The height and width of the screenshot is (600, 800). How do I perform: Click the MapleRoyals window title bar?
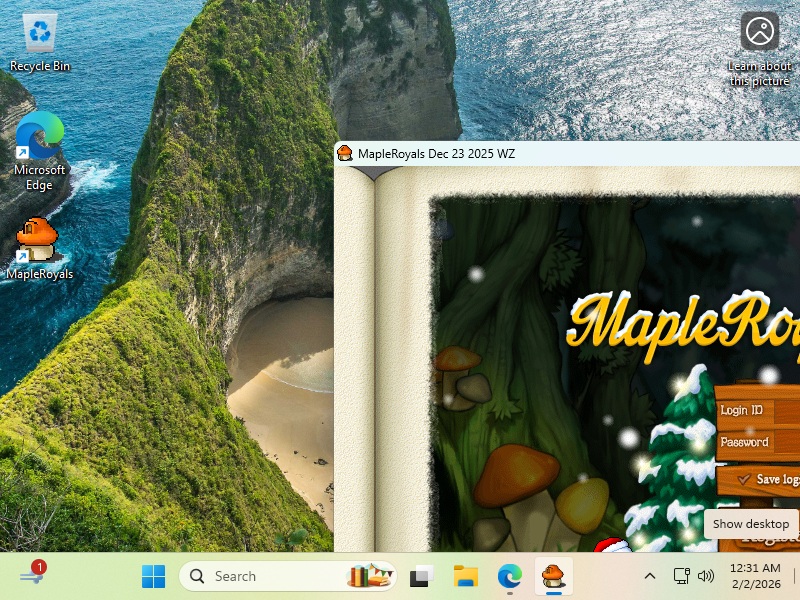[x=600, y=153]
